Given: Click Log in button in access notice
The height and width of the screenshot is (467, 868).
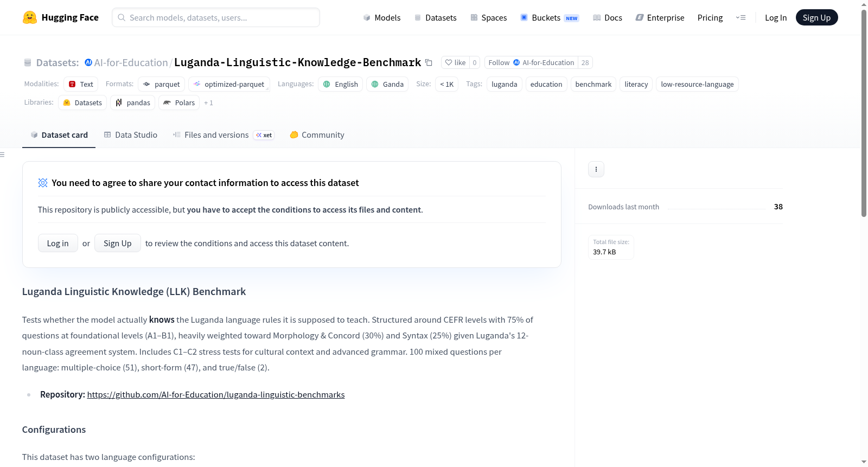Looking at the screenshot, I should point(58,243).
